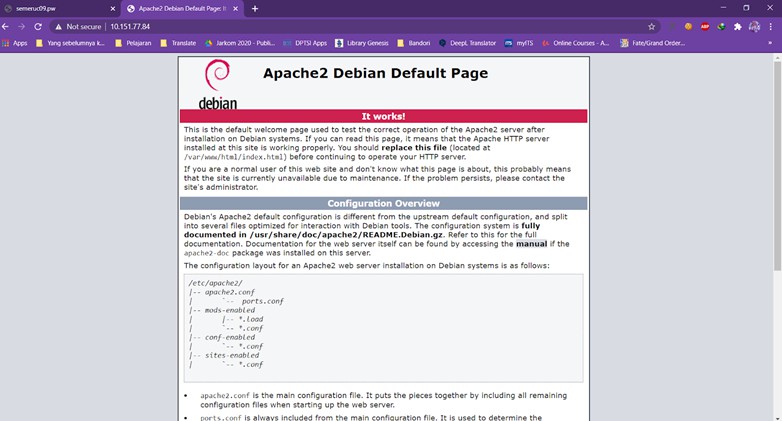
Task: Switch to the semeruc09.pw tab
Action: (x=60, y=8)
